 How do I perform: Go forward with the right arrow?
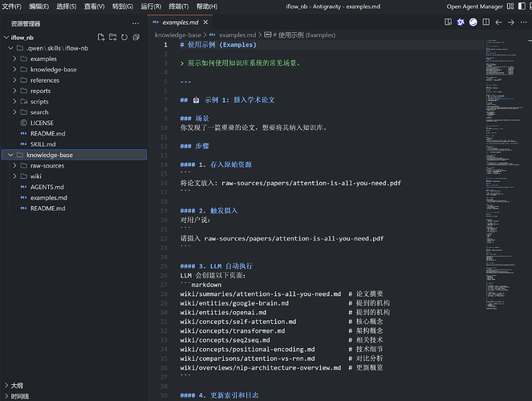511,22
